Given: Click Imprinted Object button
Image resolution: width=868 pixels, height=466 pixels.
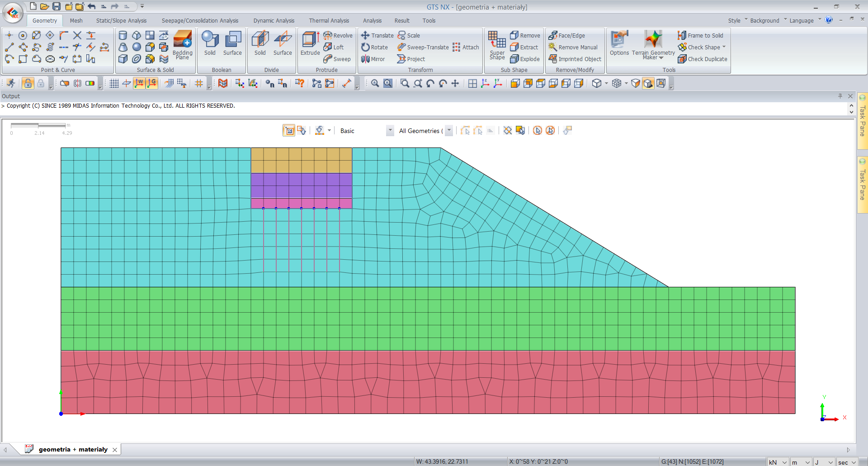Looking at the screenshot, I should coord(575,59).
